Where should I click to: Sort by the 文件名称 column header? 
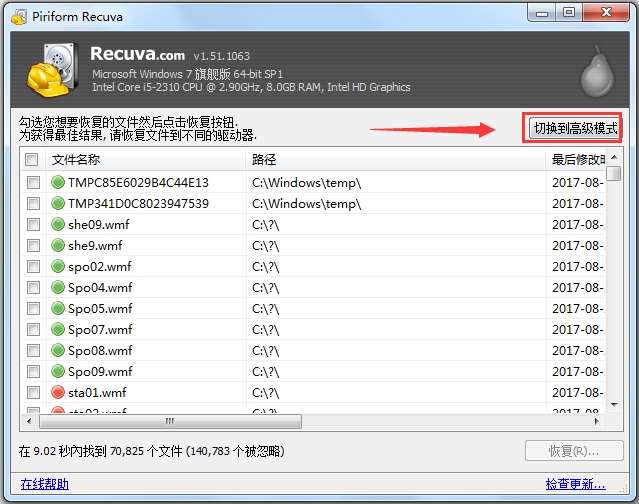pos(146,159)
